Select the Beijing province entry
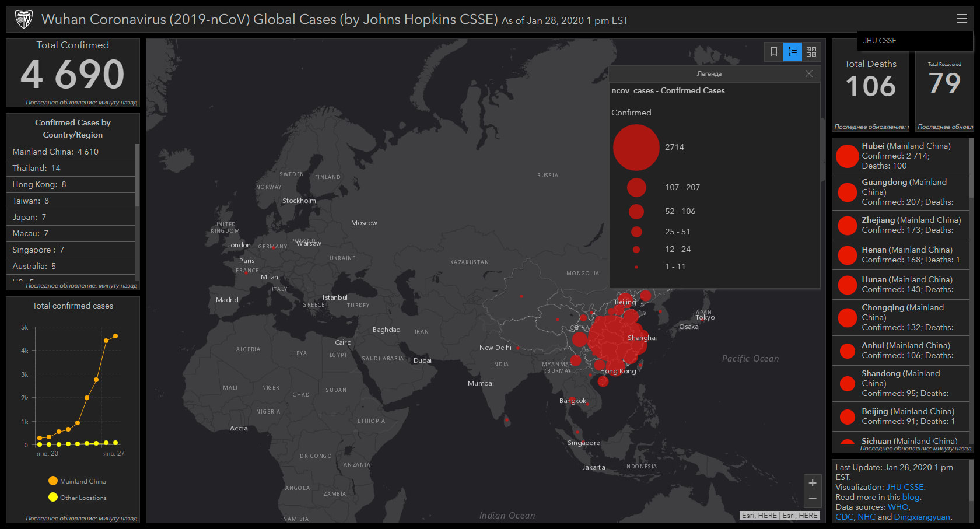 [x=901, y=416]
